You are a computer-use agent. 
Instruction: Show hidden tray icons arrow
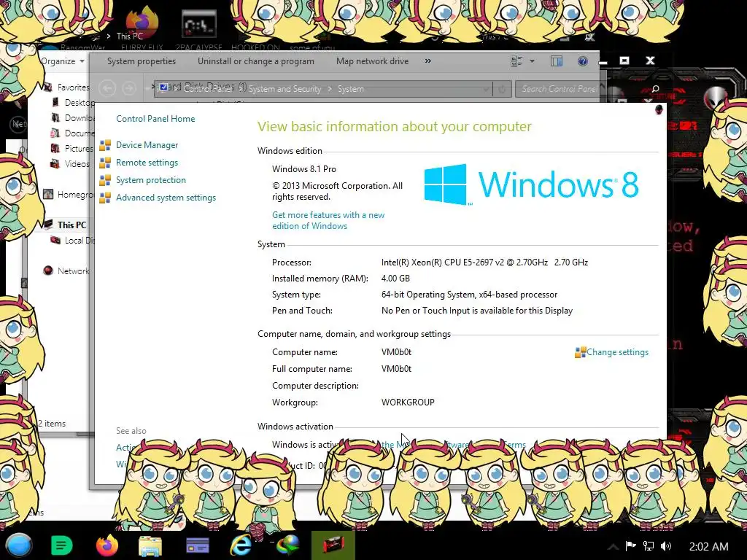[614, 547]
